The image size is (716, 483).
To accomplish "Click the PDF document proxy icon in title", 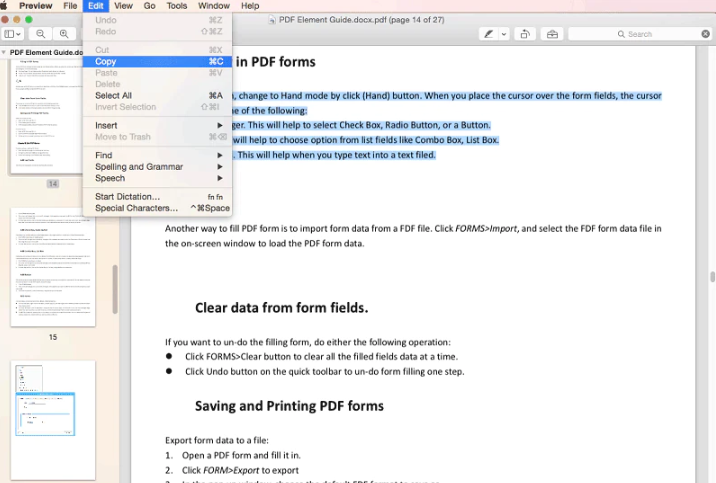I will 272,20.
